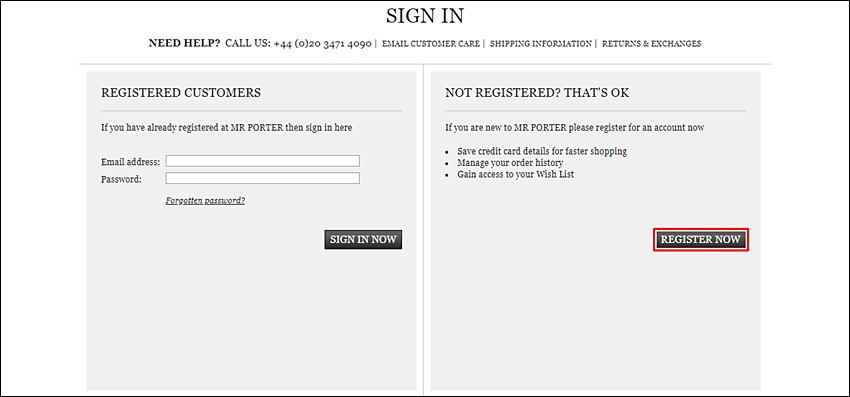This screenshot has width=850, height=397.
Task: Click the 'already registered at MR PORTER' sentence
Action: 227,127
